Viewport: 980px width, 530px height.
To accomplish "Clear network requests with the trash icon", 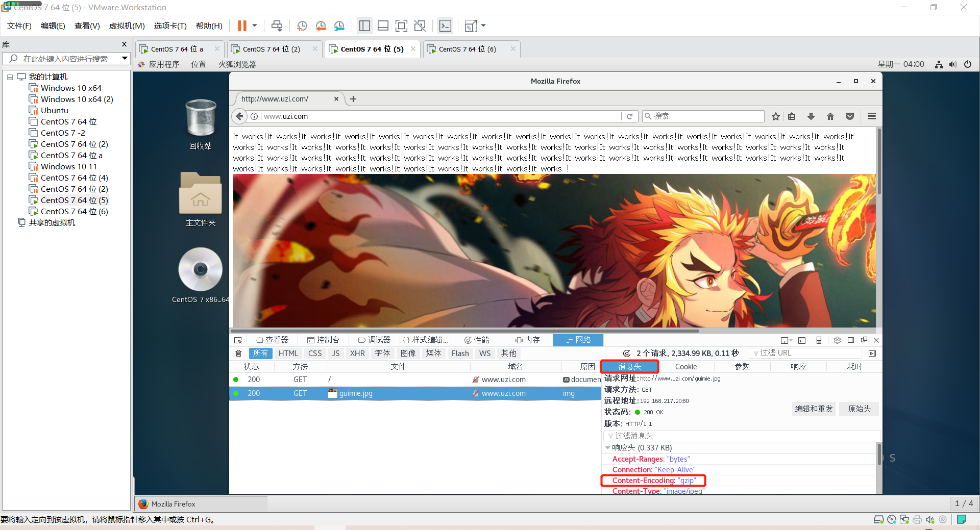I will click(x=238, y=354).
